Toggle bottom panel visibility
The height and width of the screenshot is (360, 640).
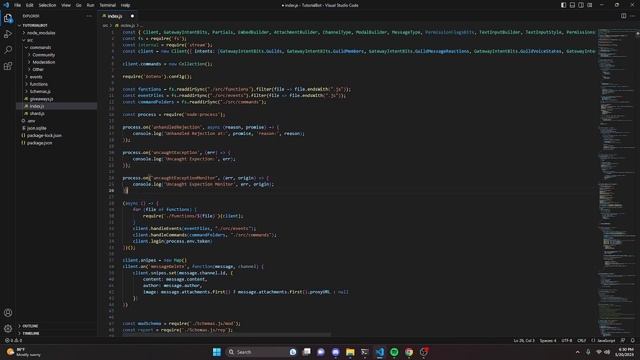click(x=572, y=5)
